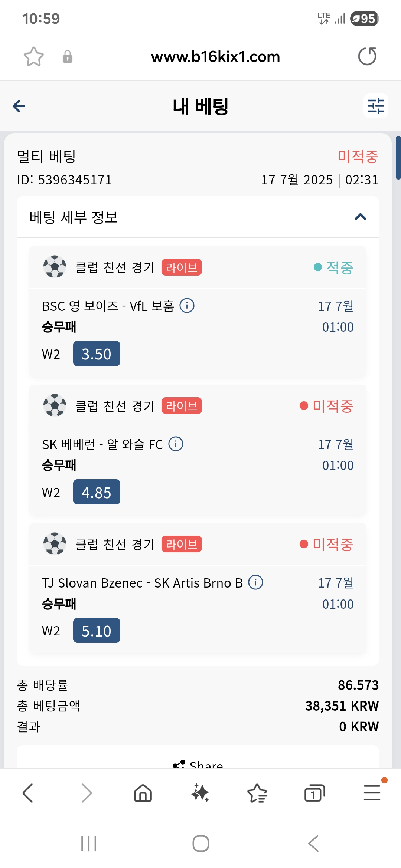Share this bet slip

click(x=198, y=763)
